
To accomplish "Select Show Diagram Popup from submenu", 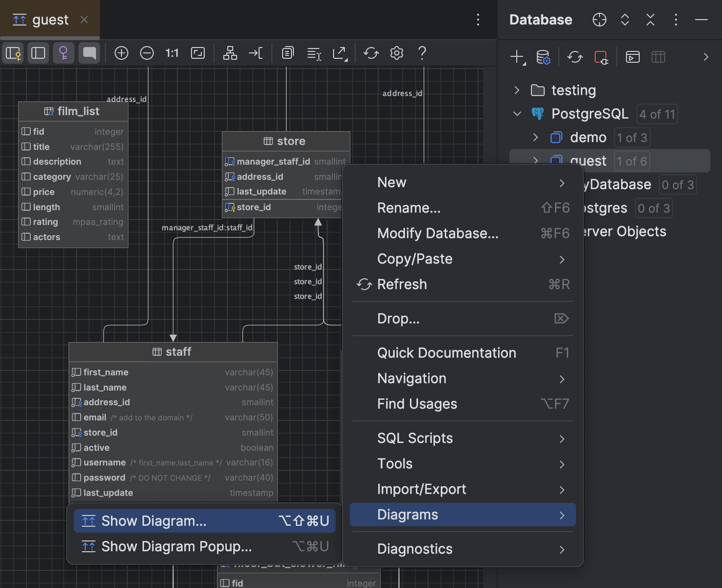I will pos(175,546).
